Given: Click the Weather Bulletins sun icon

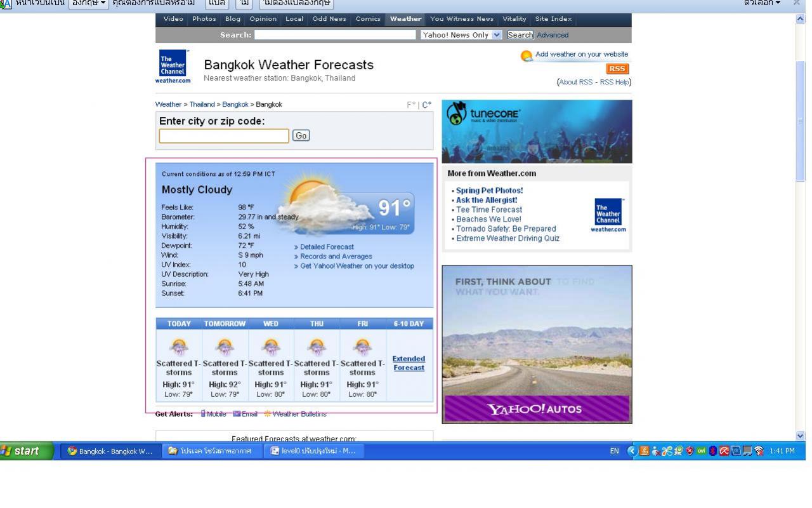Looking at the screenshot, I should (x=267, y=414).
